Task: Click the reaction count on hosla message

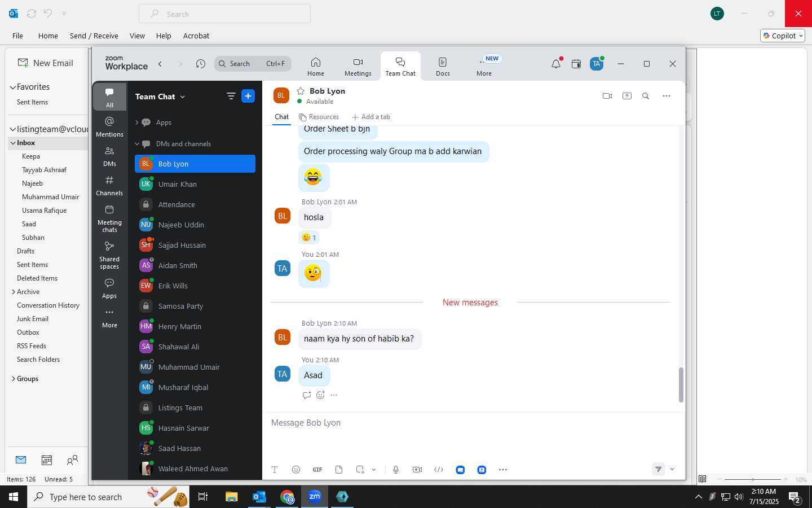Action: [309, 238]
